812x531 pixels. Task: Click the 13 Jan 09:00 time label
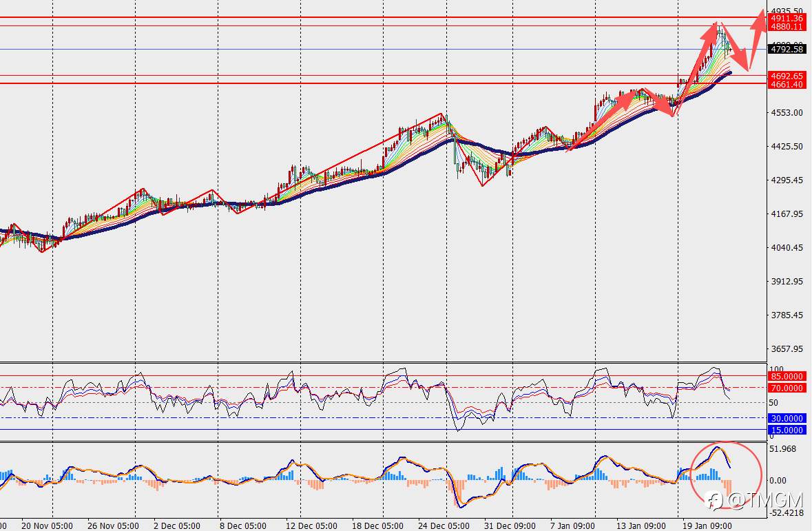(x=641, y=525)
